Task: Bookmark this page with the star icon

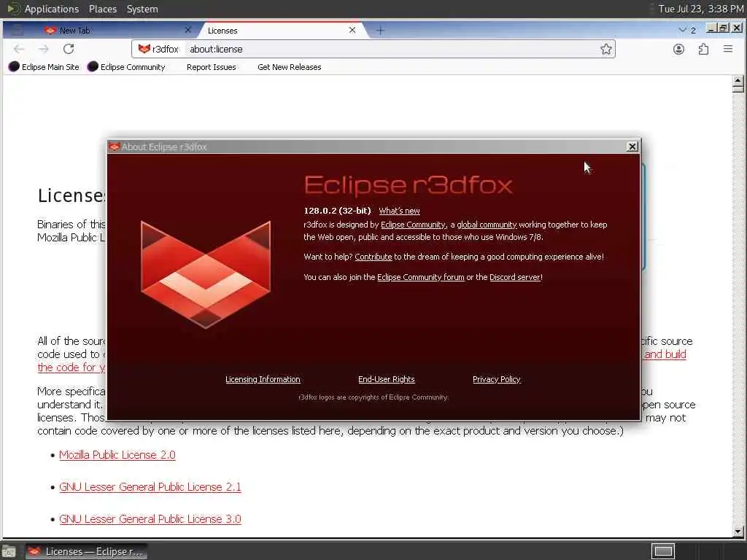Action: coord(606,49)
